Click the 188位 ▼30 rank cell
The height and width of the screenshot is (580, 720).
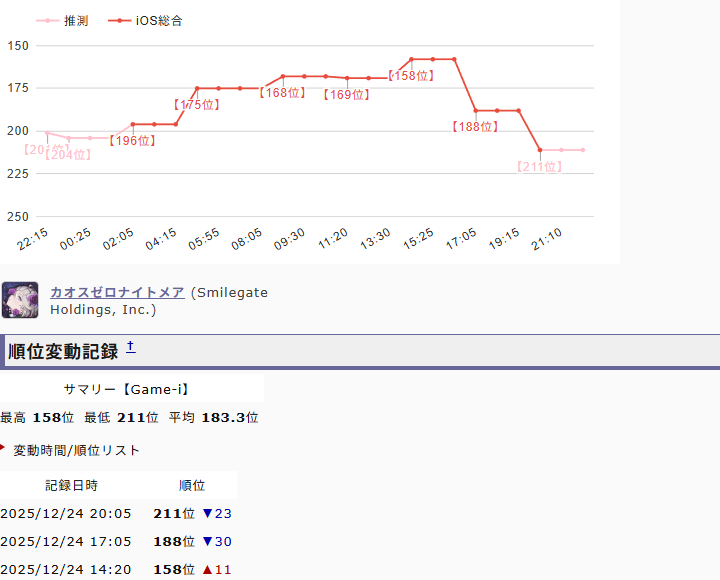click(192, 541)
